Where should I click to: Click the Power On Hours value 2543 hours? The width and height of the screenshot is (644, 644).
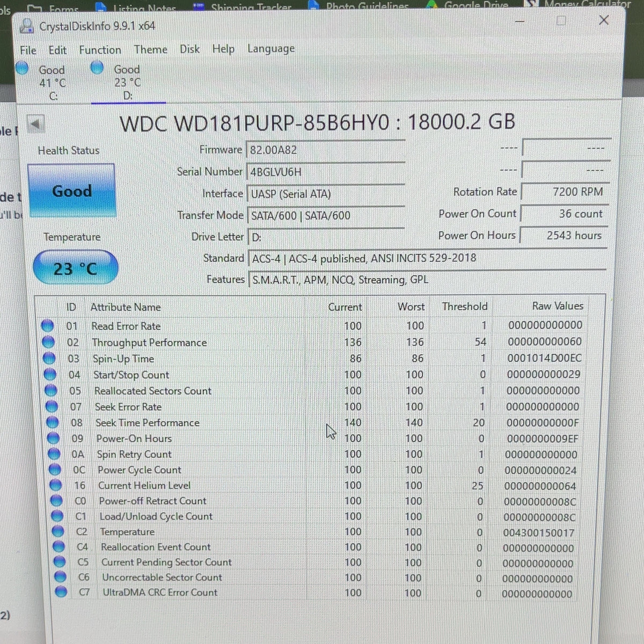coord(565,235)
